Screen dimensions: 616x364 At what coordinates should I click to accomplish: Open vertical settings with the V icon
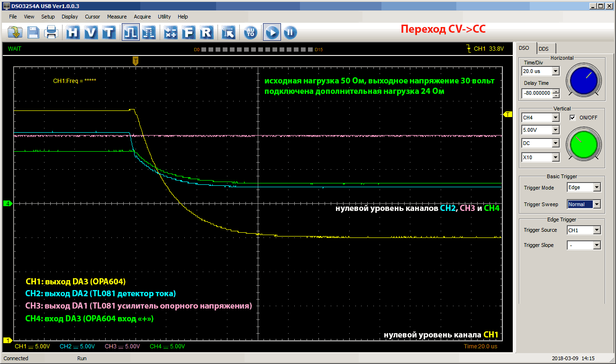91,32
